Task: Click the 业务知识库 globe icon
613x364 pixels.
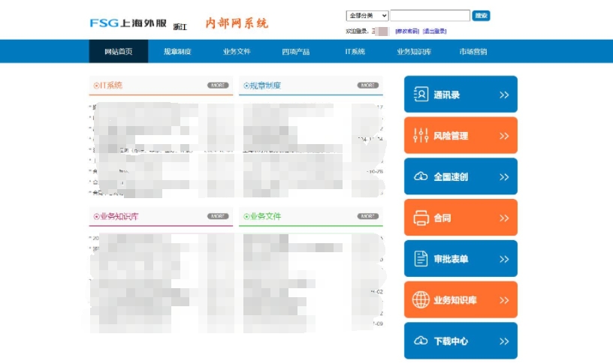Action: 421,300
